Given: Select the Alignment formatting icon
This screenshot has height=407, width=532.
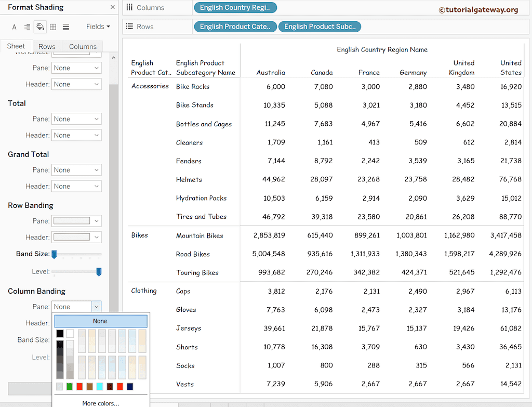Looking at the screenshot, I should (27, 27).
